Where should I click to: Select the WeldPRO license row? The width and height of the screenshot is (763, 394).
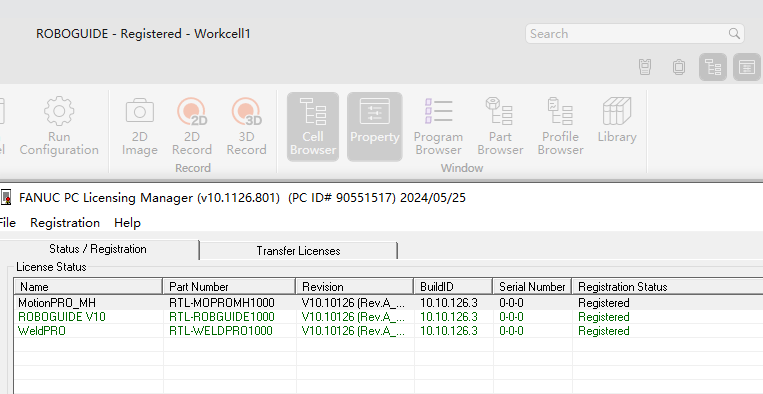[x=388, y=331]
